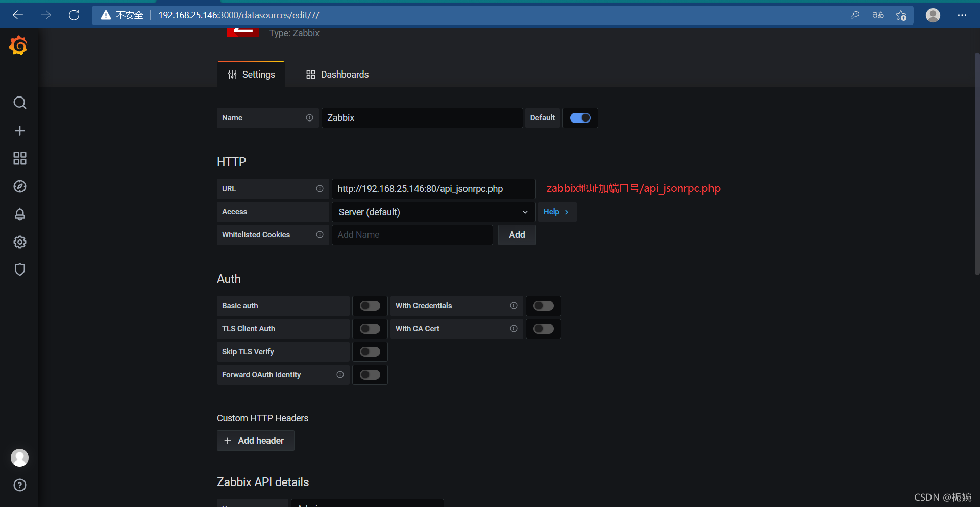Click the info icon beside Whitelisted Cookies
Screen dimensions: 980x507
tap(320, 235)
